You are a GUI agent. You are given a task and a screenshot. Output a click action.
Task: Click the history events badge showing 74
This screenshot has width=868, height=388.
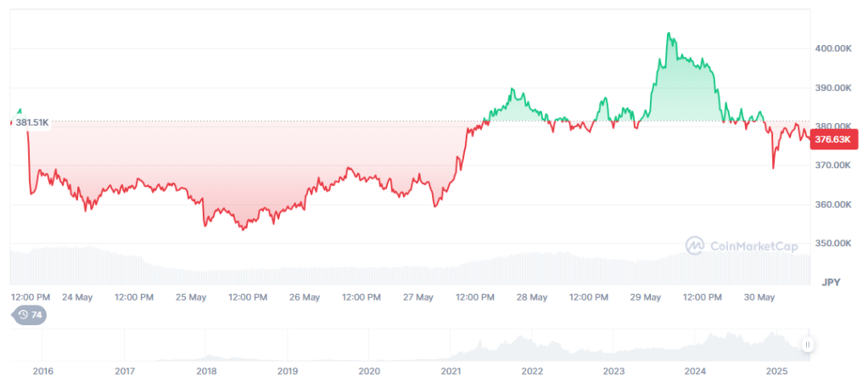[x=29, y=315]
